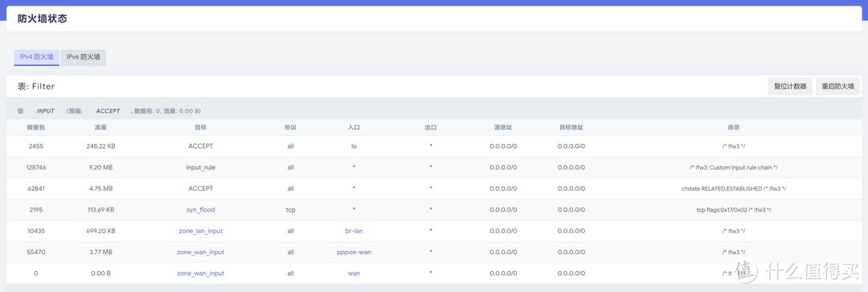Switch to the IPv4 防火墙 tab
Image resolution: width=868 pixels, height=292 pixels.
[x=36, y=57]
